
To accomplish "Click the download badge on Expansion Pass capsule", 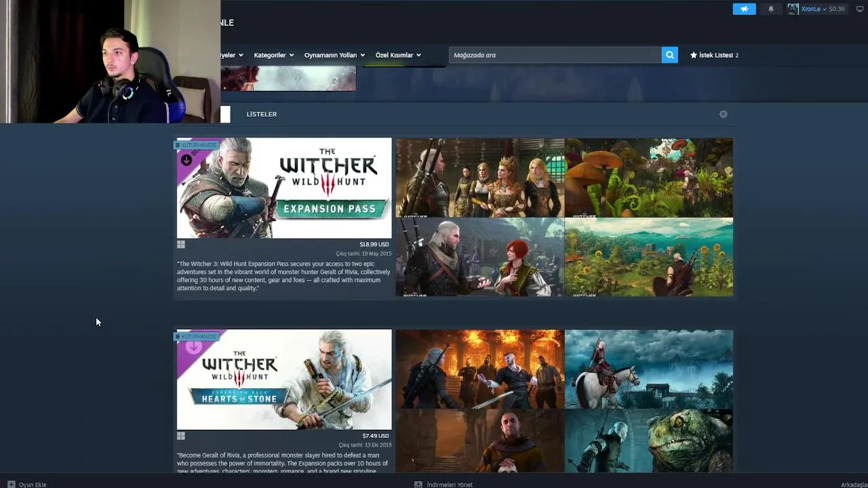I will pos(186,160).
